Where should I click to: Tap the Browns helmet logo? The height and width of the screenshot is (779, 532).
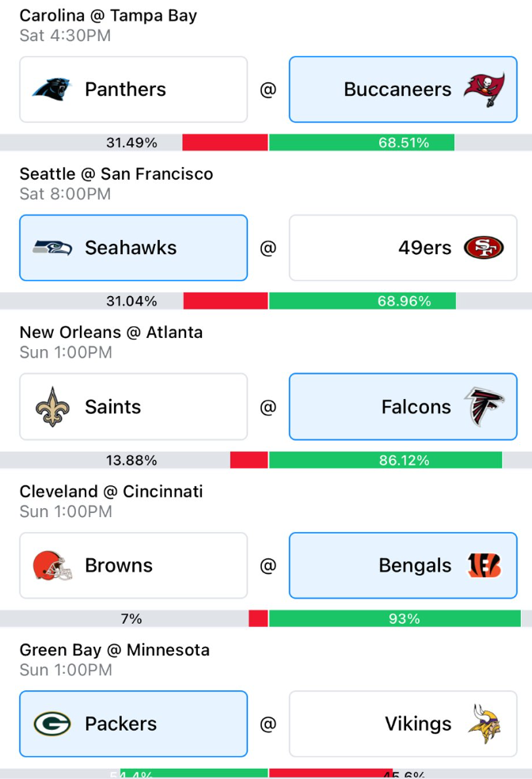[x=53, y=565]
